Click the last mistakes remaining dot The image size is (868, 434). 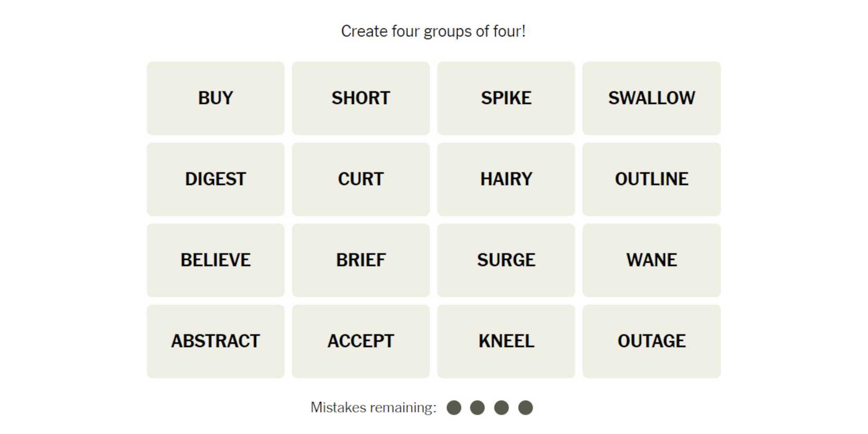tap(526, 408)
